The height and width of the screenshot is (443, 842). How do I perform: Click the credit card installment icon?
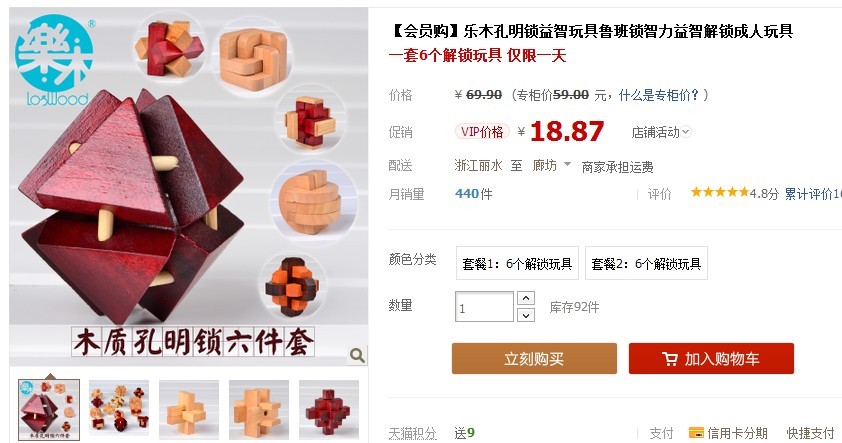tap(696, 432)
